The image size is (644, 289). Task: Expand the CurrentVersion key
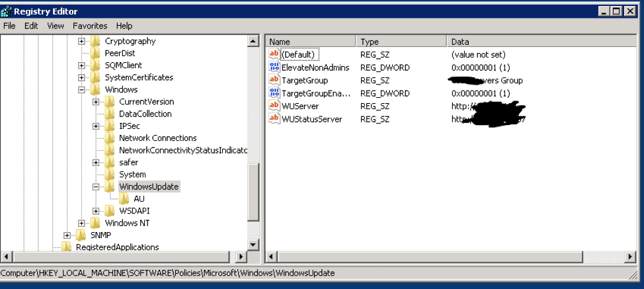point(96,102)
